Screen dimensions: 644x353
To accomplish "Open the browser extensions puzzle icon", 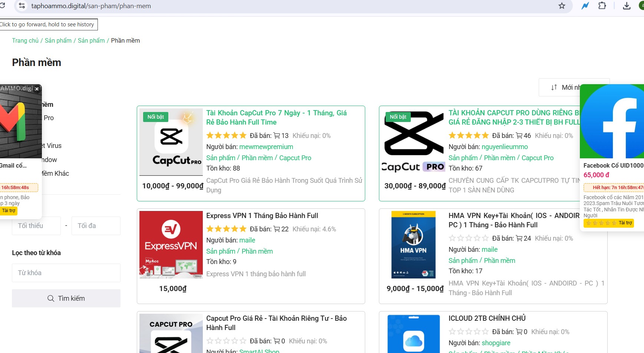I will pyautogui.click(x=602, y=6).
